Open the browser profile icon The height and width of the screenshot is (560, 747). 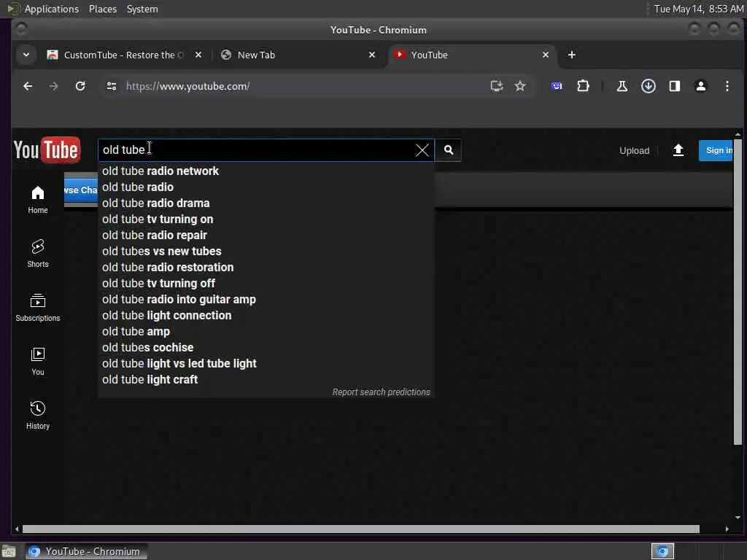pos(701,86)
